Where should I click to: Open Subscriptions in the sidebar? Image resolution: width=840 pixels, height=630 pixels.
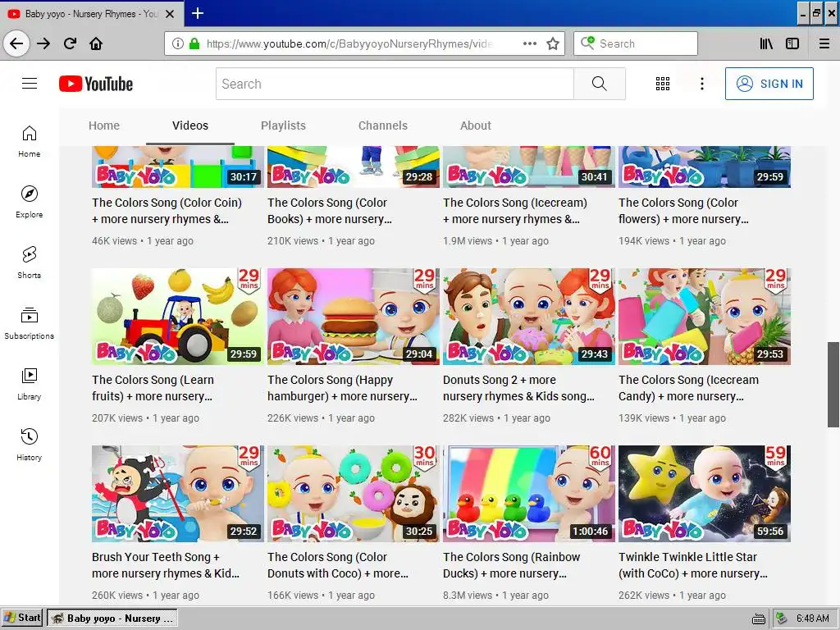[x=30, y=323]
